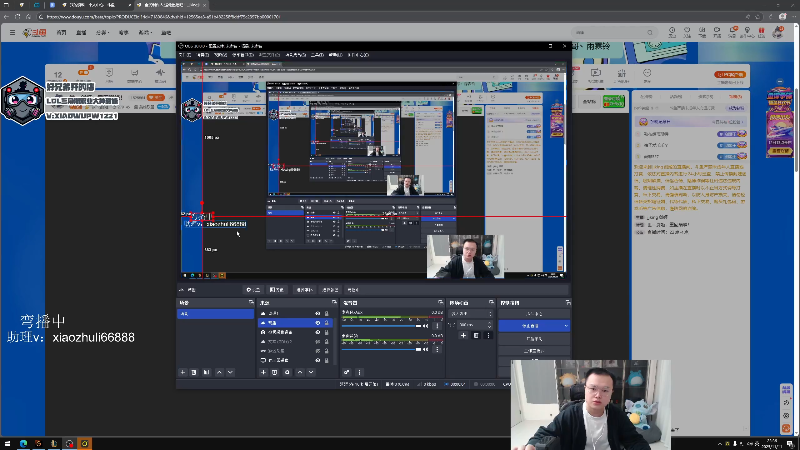Open source properties gear in the Sources toolbar
The width and height of the screenshot is (800, 450).
287,372
